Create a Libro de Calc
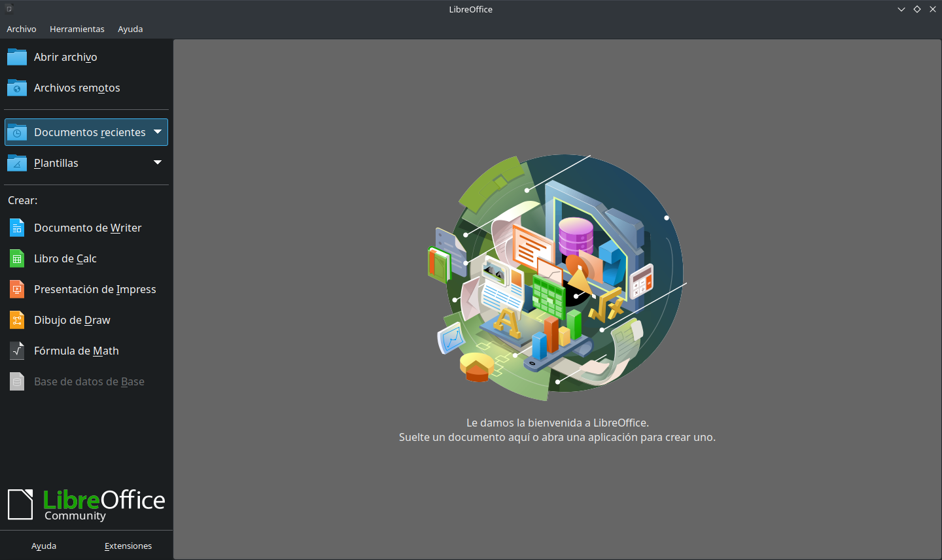 pyautogui.click(x=86, y=258)
